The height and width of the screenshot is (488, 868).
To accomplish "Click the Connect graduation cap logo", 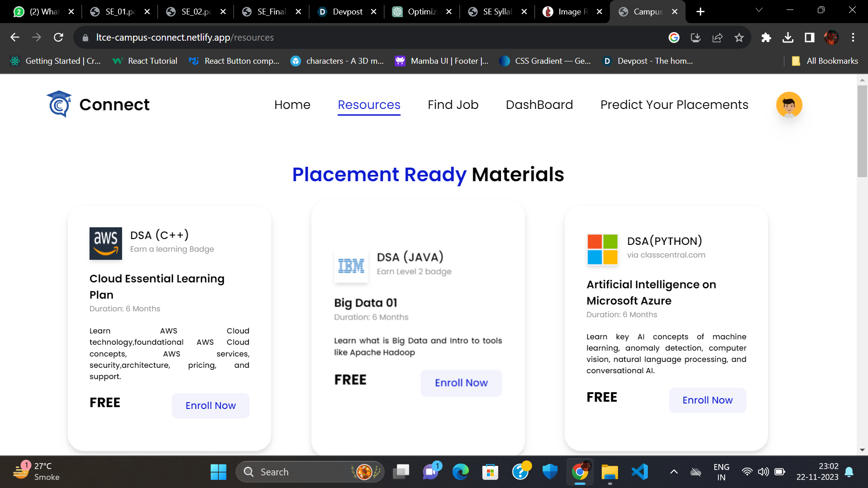I will [x=59, y=104].
